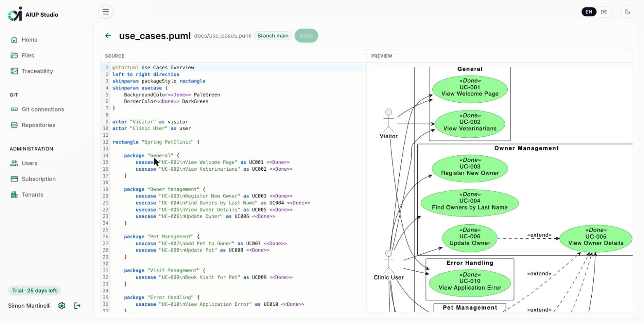Click the Tenants building icon
Viewport: 644px width, 324px height.
(x=14, y=195)
